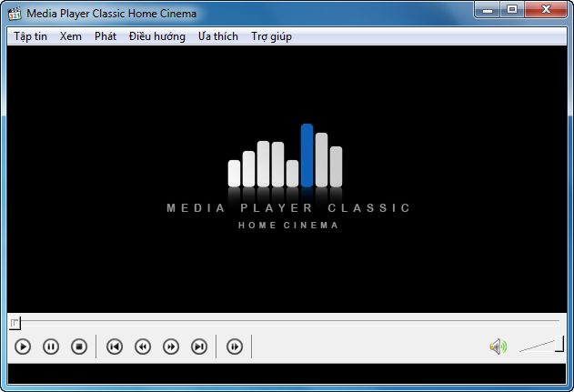Viewport: 574px width, 392px height.
Task: Click the seek bar thumb
Action: coord(15,322)
